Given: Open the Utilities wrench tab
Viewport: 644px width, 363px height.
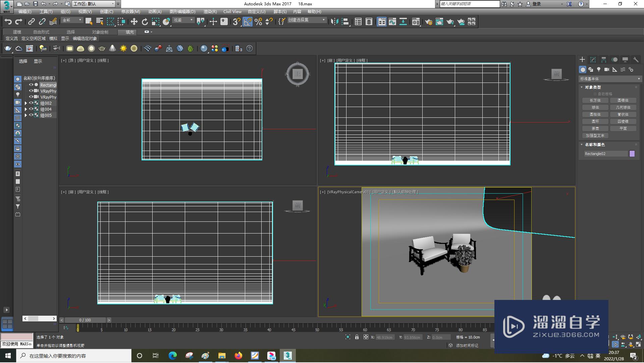Looking at the screenshot, I should pyautogui.click(x=636, y=59).
